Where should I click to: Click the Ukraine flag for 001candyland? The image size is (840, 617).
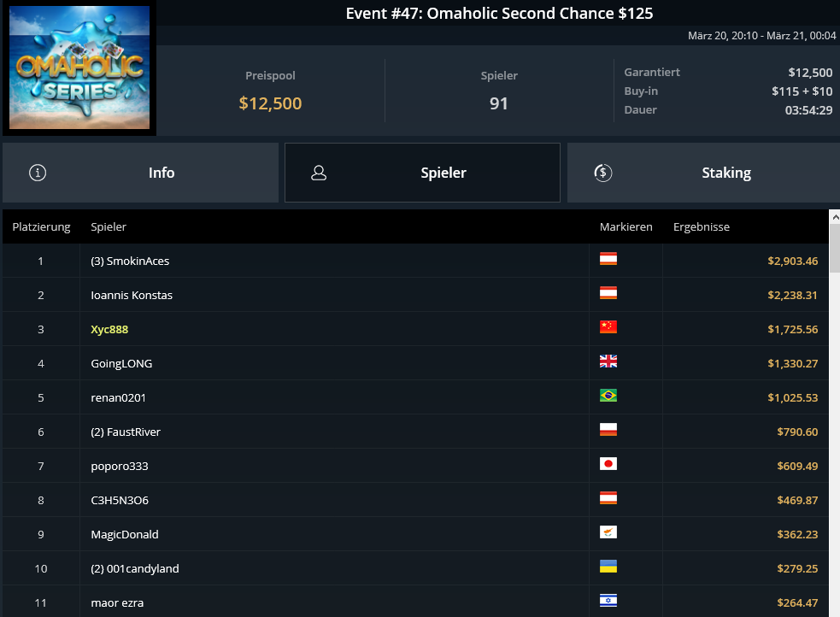pos(608,567)
